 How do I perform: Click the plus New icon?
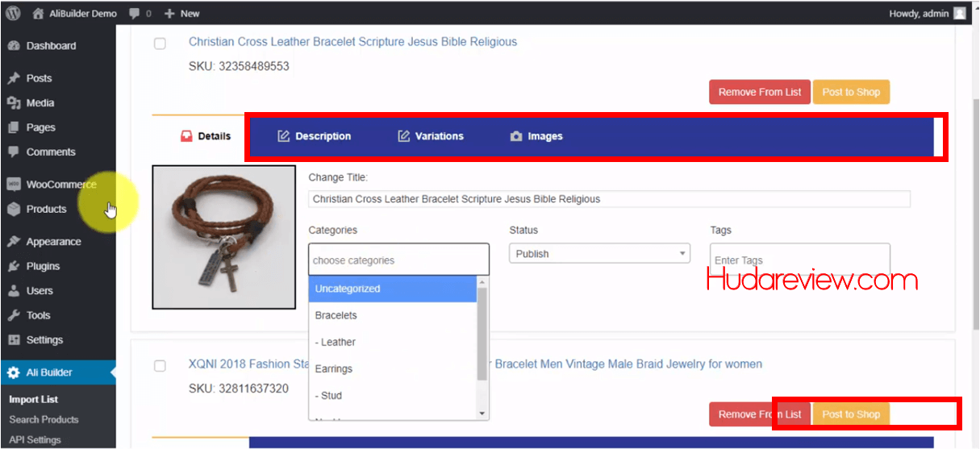pos(169,14)
